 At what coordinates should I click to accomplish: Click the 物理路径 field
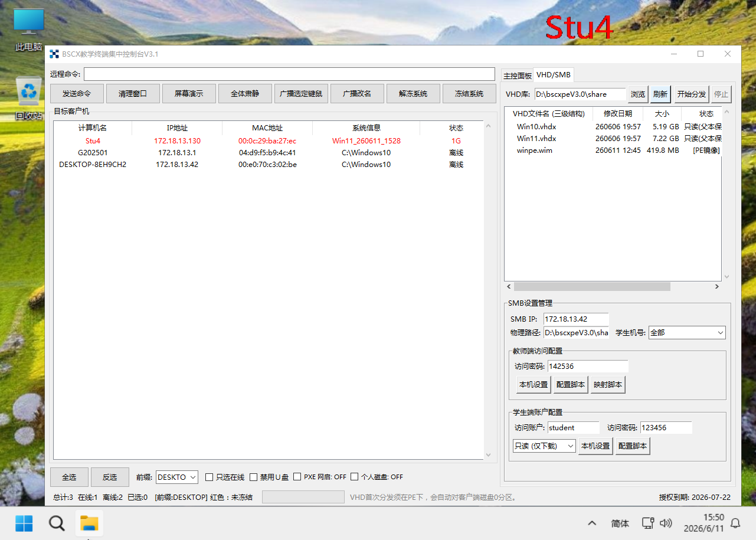tap(576, 333)
